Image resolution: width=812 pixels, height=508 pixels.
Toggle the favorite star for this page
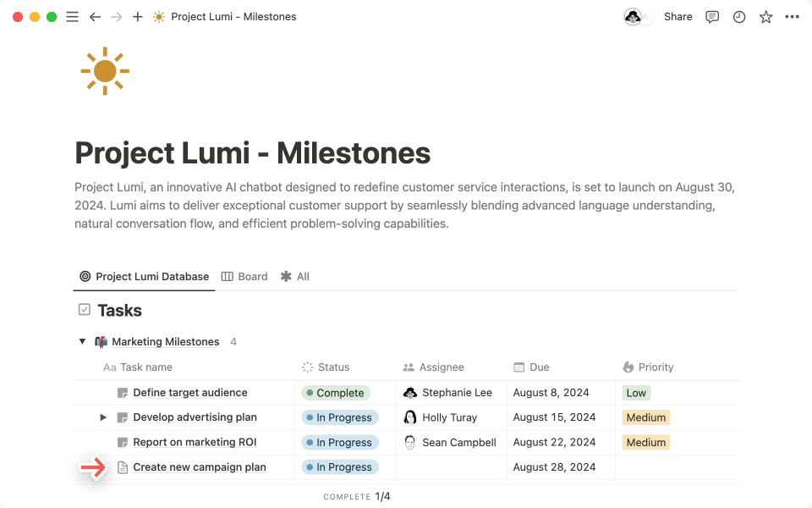[765, 16]
